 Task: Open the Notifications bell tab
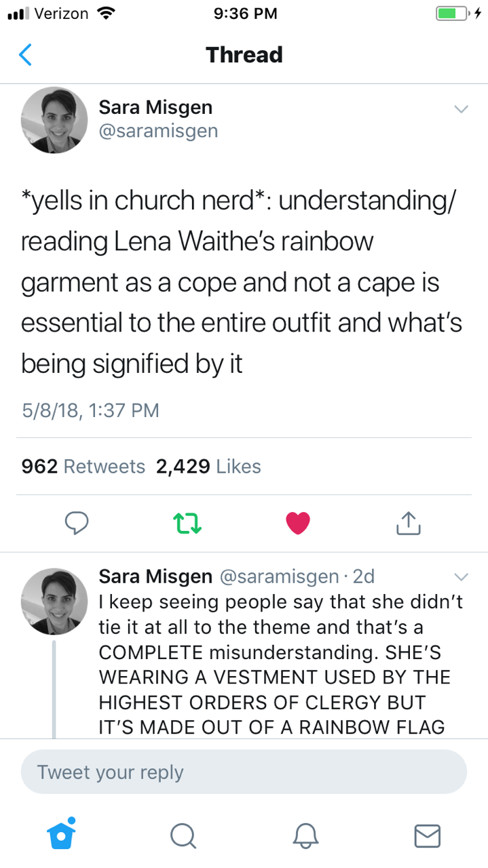pyautogui.click(x=305, y=835)
